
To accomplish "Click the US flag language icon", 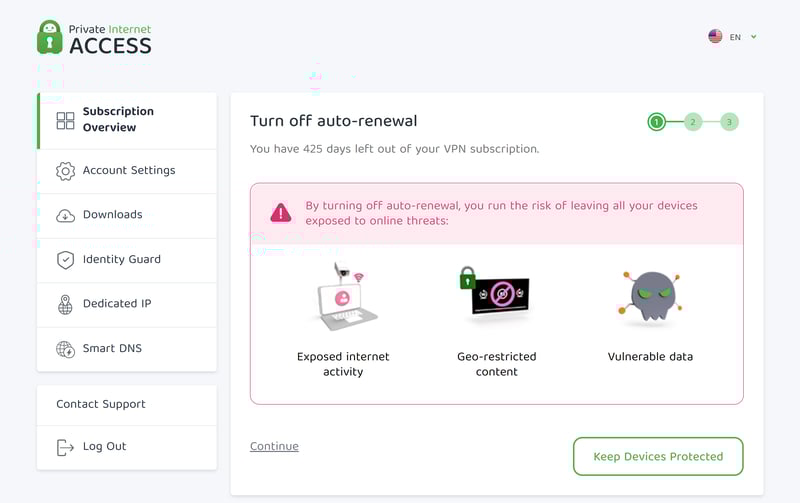I will click(715, 36).
